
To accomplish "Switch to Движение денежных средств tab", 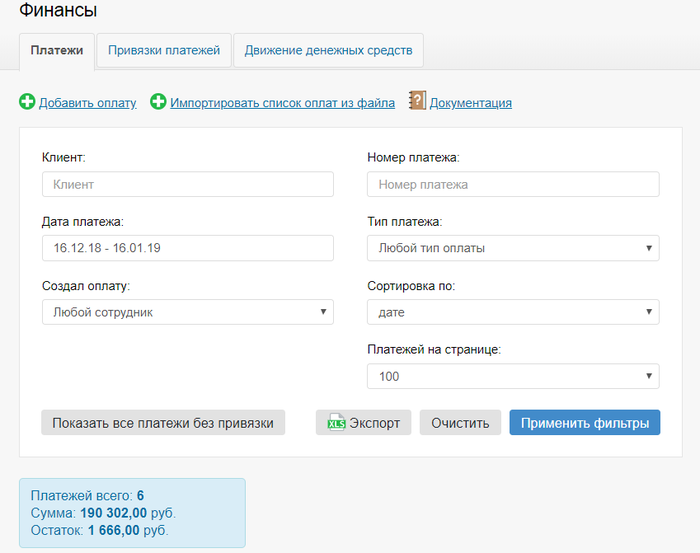I will point(328,50).
